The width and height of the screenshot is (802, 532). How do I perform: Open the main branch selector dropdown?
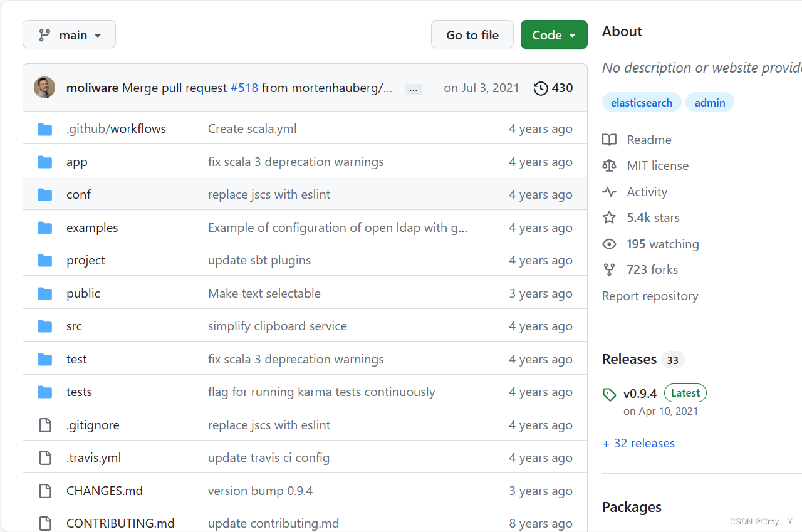pyautogui.click(x=69, y=34)
